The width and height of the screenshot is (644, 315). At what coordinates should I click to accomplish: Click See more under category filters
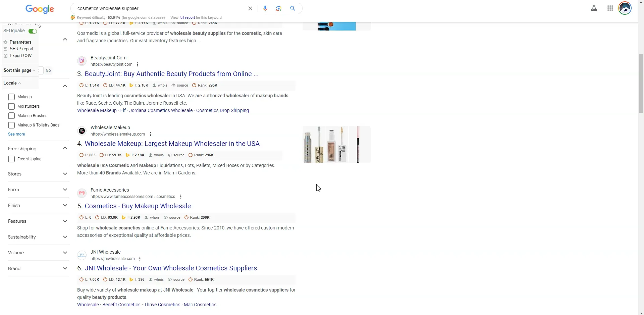pos(16,134)
